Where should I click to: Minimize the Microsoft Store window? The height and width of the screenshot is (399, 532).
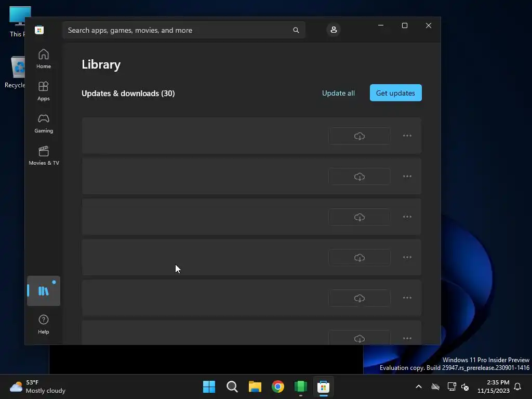tap(381, 25)
